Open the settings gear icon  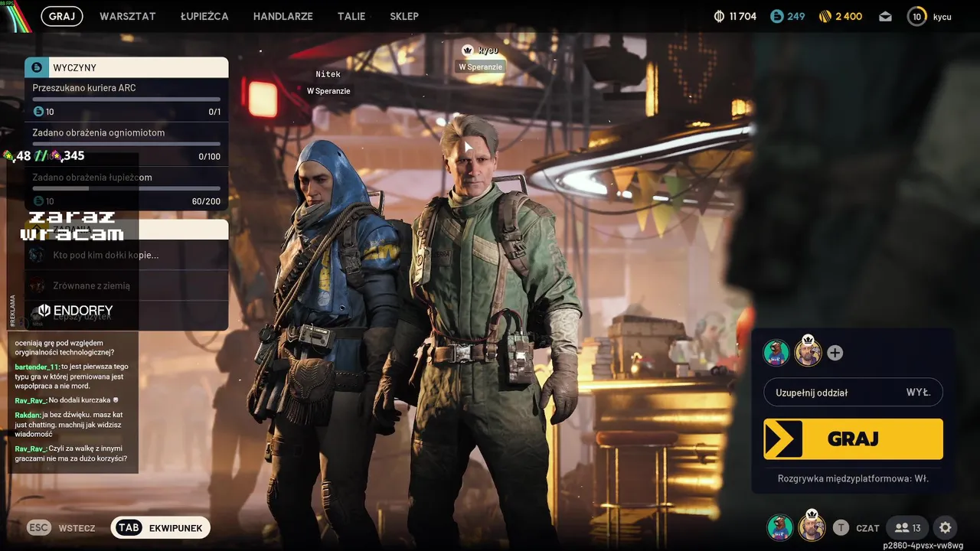946,527
